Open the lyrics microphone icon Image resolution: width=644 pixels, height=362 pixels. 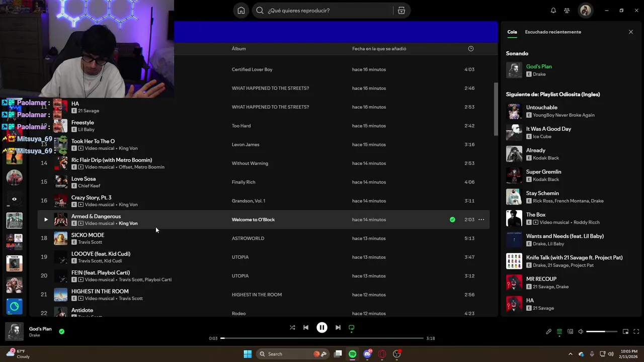click(549, 332)
